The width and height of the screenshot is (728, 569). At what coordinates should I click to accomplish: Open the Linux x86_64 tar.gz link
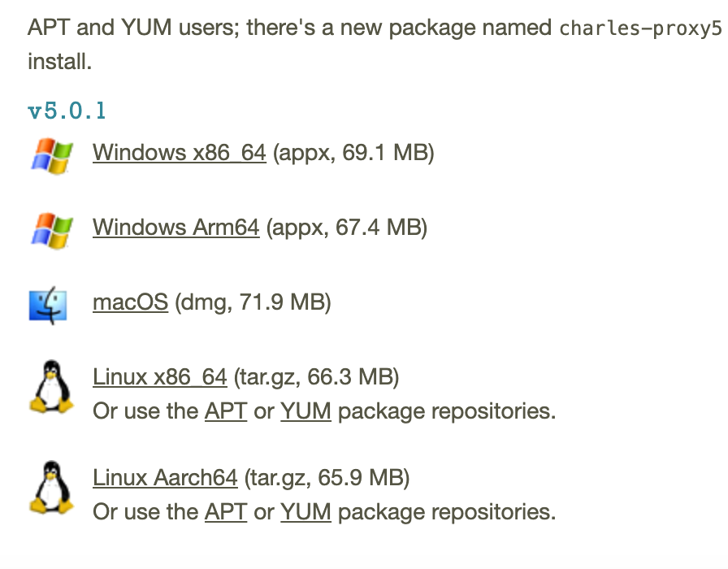point(160,377)
